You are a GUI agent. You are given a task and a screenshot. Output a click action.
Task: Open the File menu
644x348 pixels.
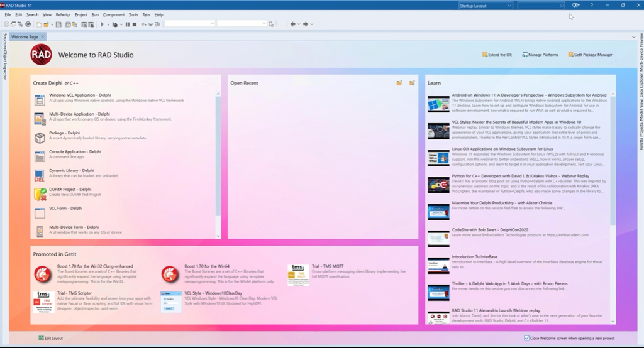8,15
